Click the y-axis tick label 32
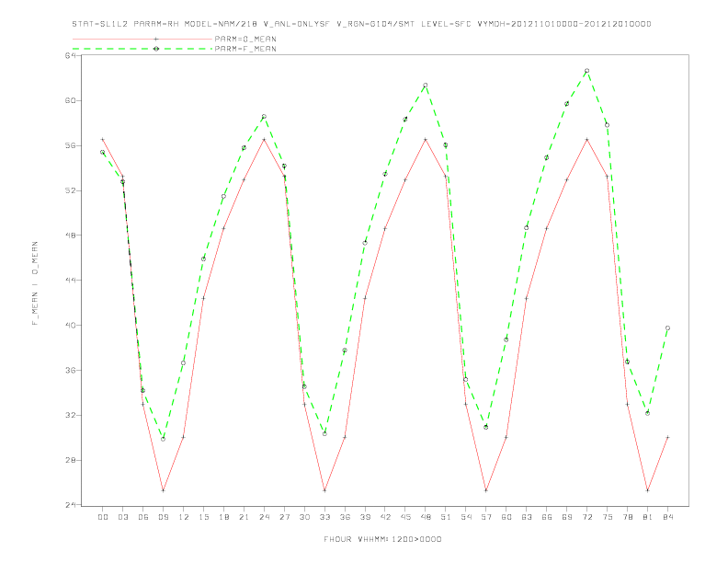728x563 pixels. coord(71,415)
